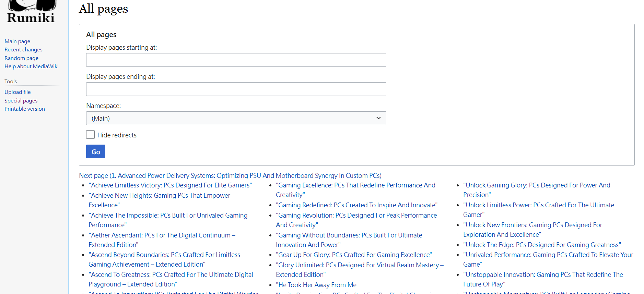Click the Rumiki logo

pos(31,12)
